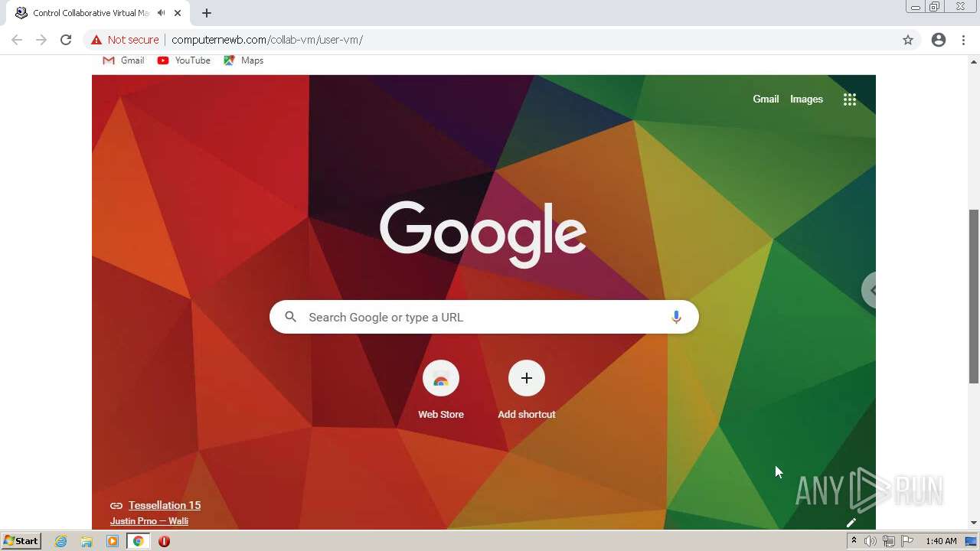Viewport: 980px width, 551px height.
Task: Open the Google apps grid
Action: pyautogui.click(x=850, y=99)
